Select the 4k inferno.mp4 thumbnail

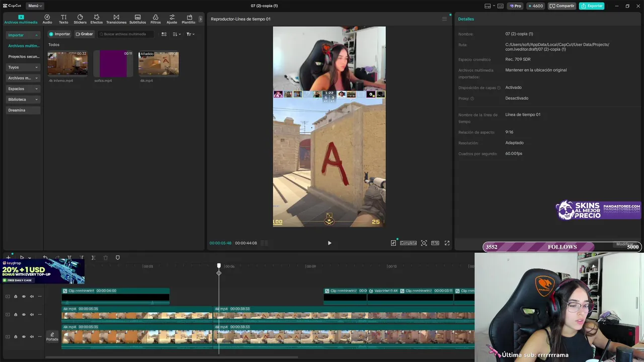[67, 63]
